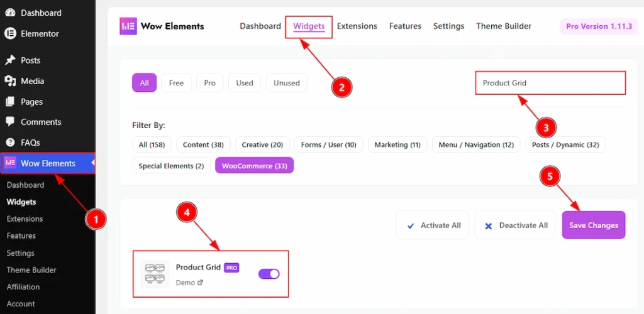
Task: Switch to the Widgets tab
Action: coord(309,26)
